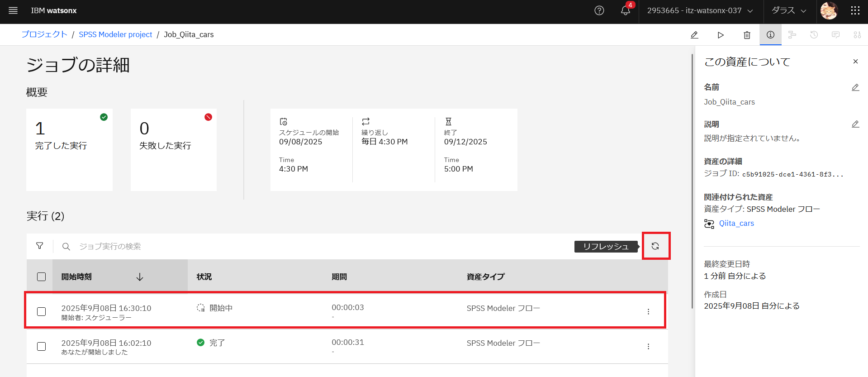Open notifications bell with 4 alerts
868x377 pixels.
[x=626, y=10]
